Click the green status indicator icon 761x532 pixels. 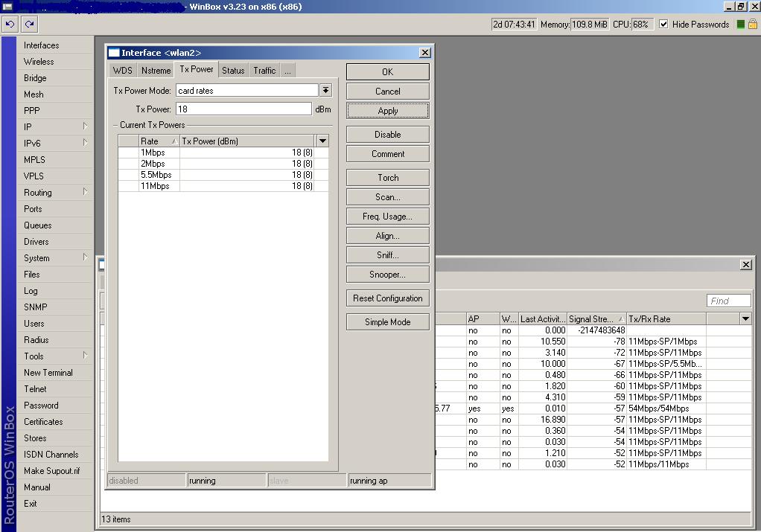[740, 24]
